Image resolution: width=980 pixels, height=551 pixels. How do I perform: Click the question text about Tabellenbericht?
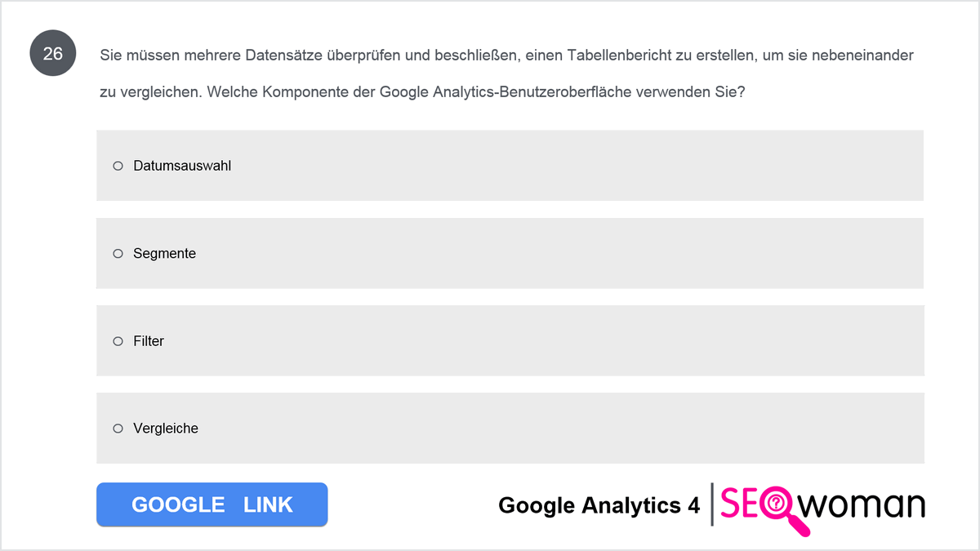click(506, 73)
